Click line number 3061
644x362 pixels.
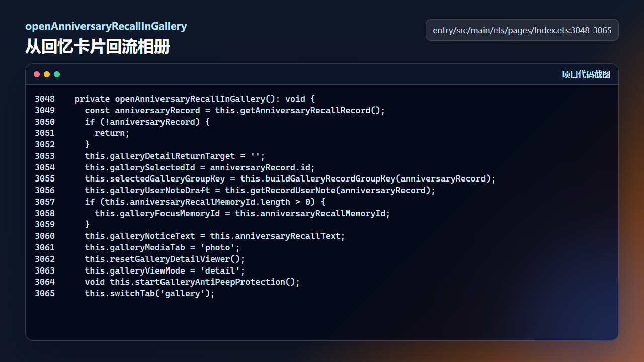click(45, 248)
